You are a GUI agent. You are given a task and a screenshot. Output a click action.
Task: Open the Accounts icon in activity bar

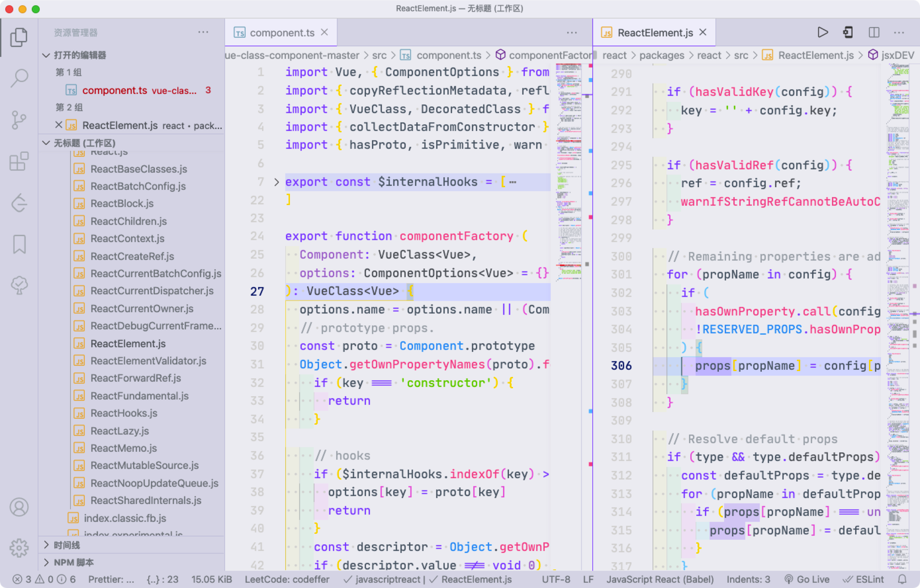19,507
